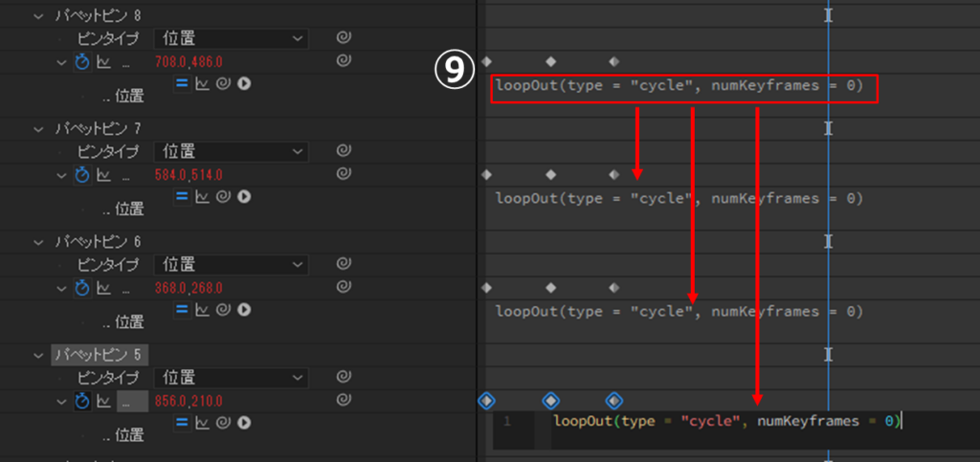The width and height of the screenshot is (980, 462).
Task: Click position value 856.0,210.0
Action: pos(189,401)
